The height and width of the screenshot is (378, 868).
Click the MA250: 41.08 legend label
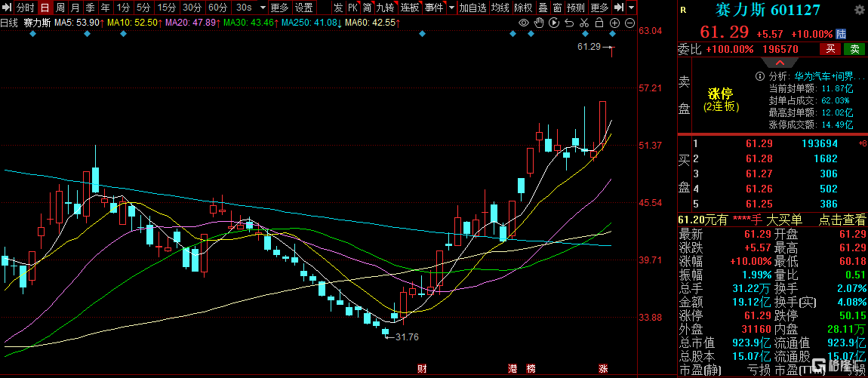310,23
